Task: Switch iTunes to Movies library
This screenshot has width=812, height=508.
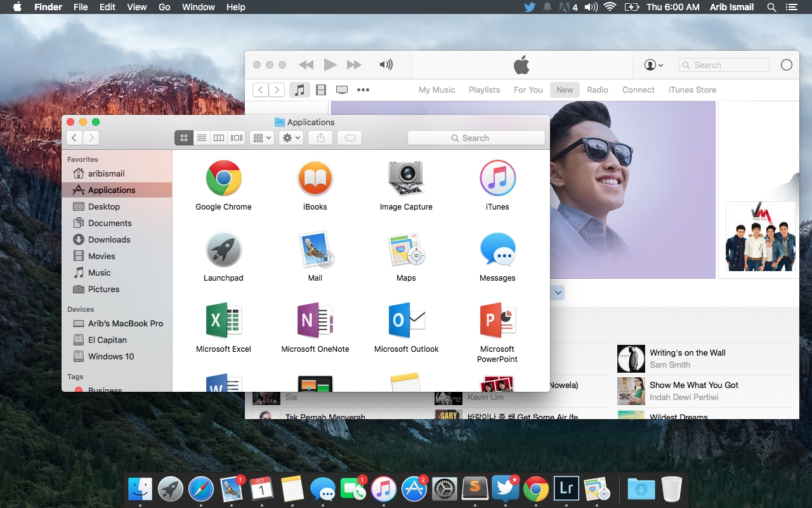Action: (x=321, y=90)
